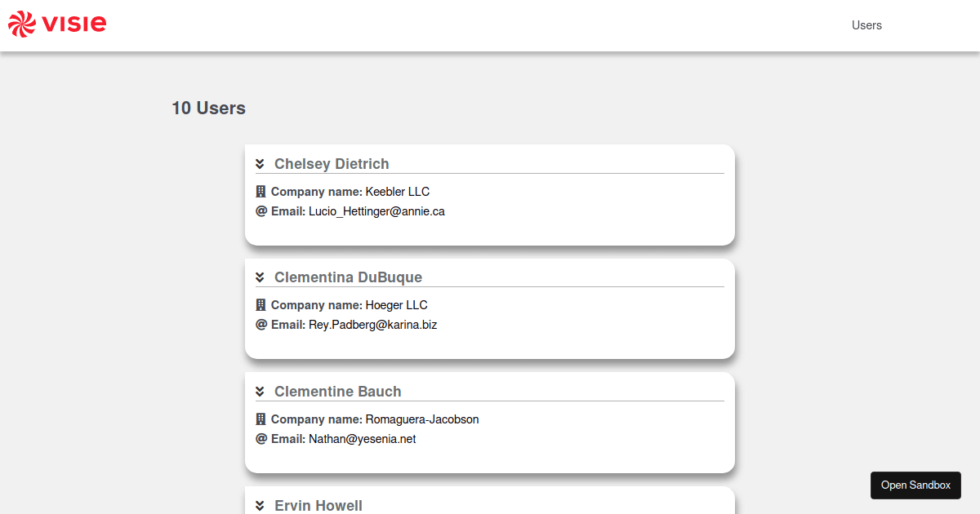This screenshot has width=980, height=514.
Task: Click the @ icon beside Rey.Padberg email
Action: click(x=261, y=325)
